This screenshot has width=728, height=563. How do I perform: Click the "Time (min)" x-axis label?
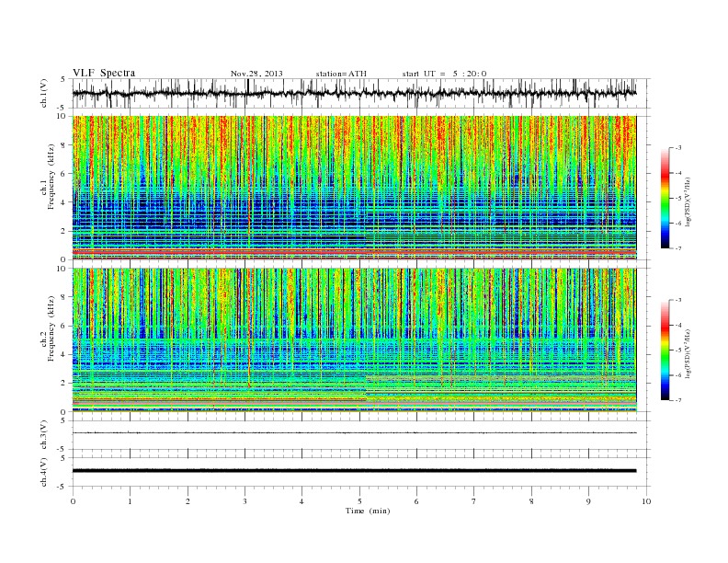coord(368,511)
